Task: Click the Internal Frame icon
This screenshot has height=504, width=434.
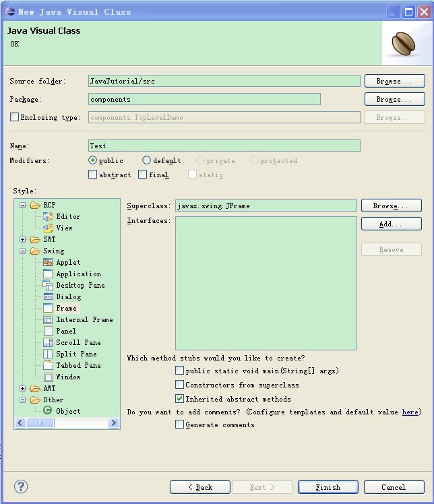Action: click(x=48, y=320)
